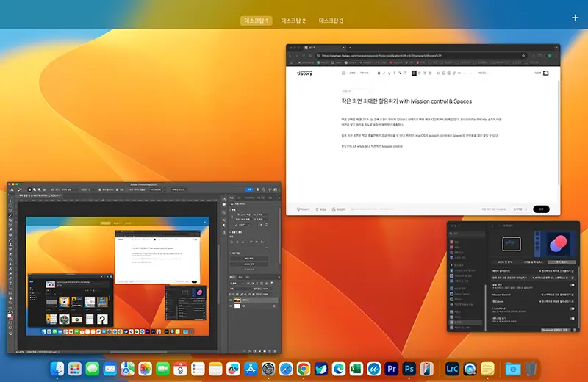Open the Reminders app in the Dock
The image size is (588, 382).
pos(198,370)
